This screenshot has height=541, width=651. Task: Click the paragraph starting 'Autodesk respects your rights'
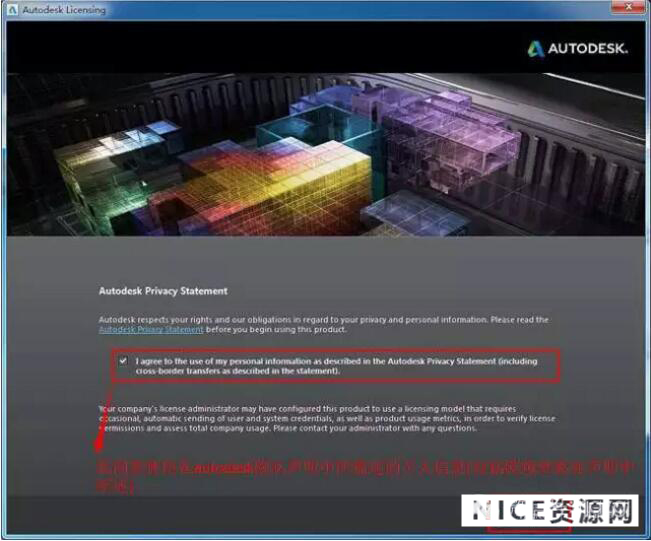click(323, 325)
